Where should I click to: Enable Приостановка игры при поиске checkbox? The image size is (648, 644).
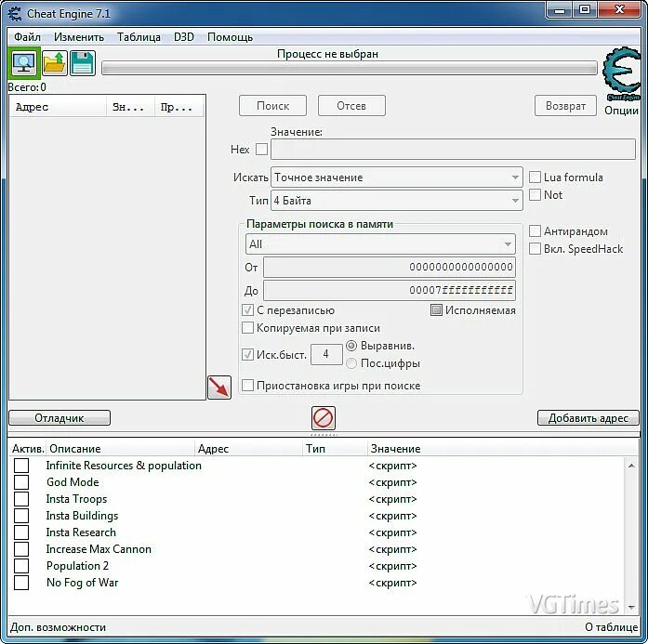tap(247, 386)
